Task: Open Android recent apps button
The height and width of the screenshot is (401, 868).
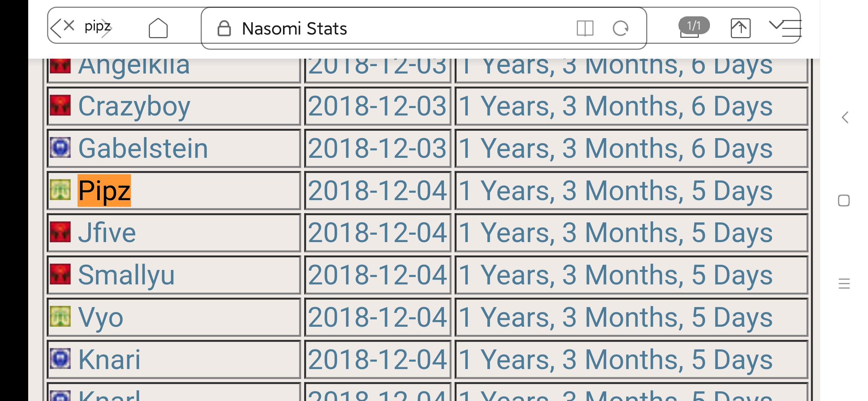Action: click(x=844, y=284)
